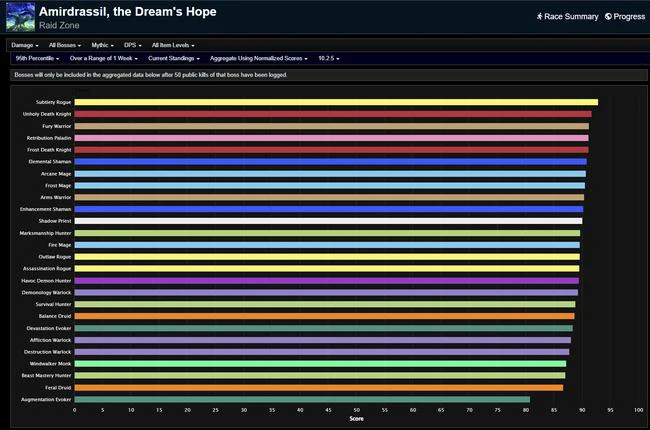Open the Over a Range of 1 Week dropdown
Screen dimensions: 650x430
click(x=104, y=58)
